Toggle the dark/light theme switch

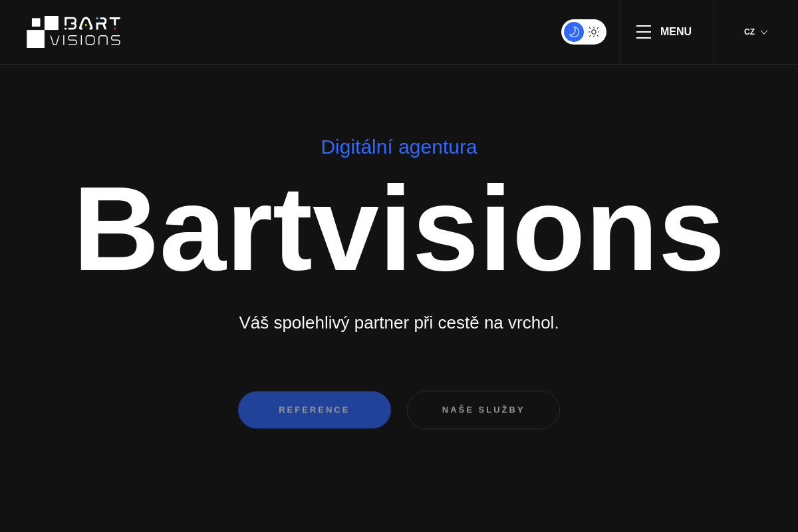[584, 32]
